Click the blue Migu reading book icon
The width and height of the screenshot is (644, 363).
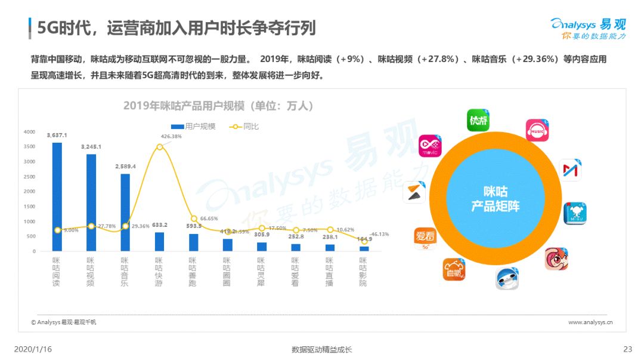click(x=575, y=213)
